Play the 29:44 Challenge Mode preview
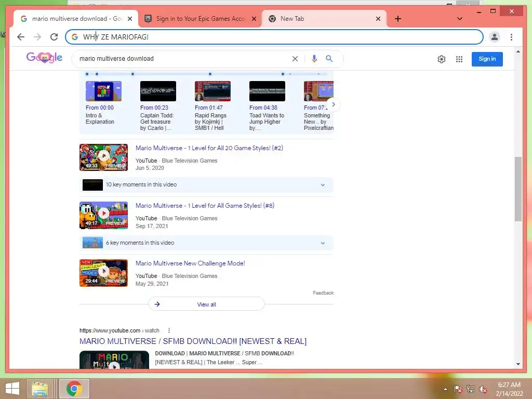Image resolution: width=532 pixels, height=399 pixels. pyautogui.click(x=103, y=273)
